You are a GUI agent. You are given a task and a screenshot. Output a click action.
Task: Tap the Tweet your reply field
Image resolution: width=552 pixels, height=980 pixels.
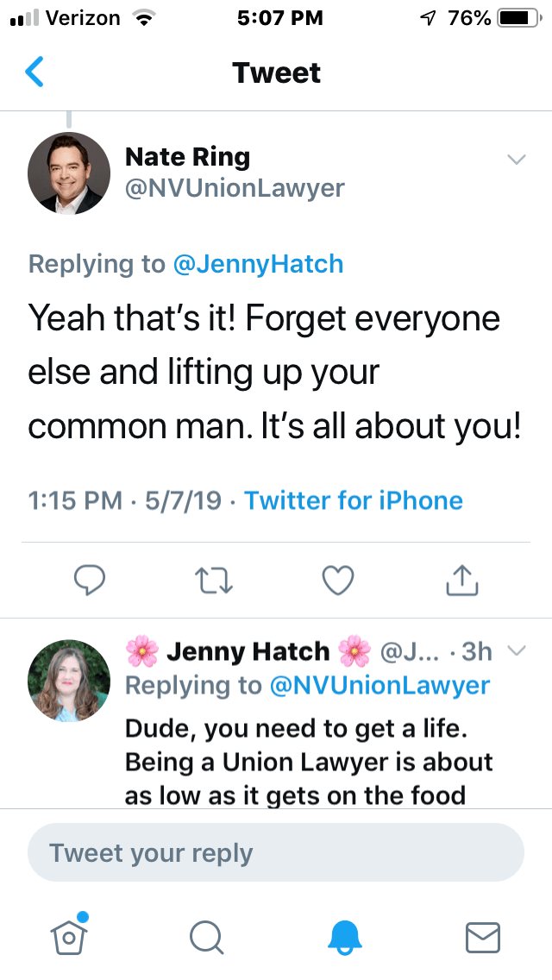pos(276,853)
